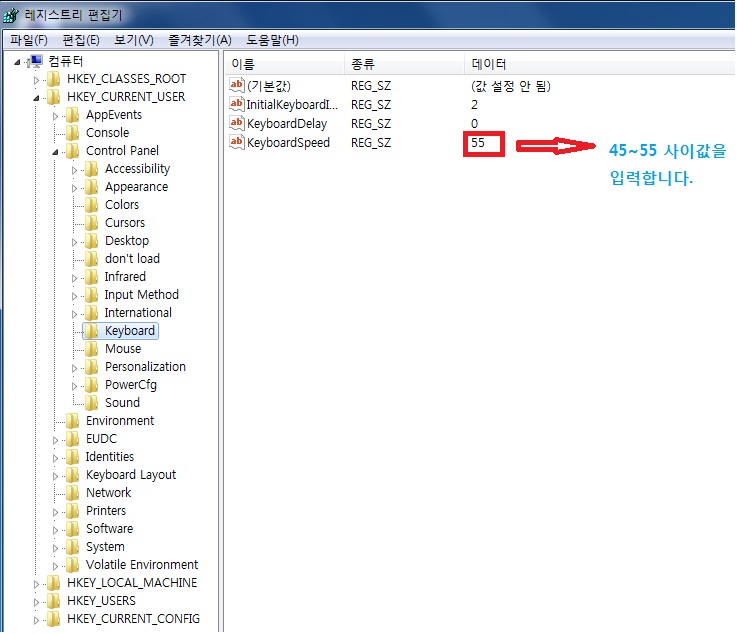This screenshot has width=737, height=634.
Task: Click the Software folder icon
Action: 72,529
